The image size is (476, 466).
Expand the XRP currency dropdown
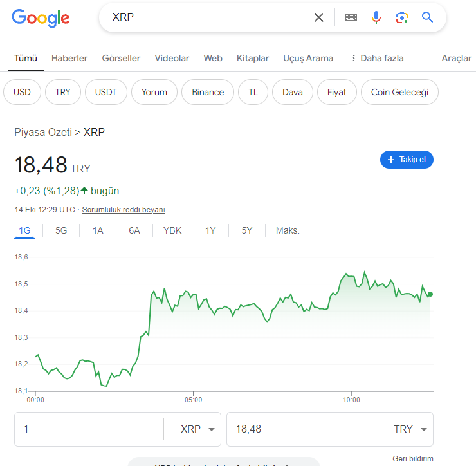pos(197,429)
